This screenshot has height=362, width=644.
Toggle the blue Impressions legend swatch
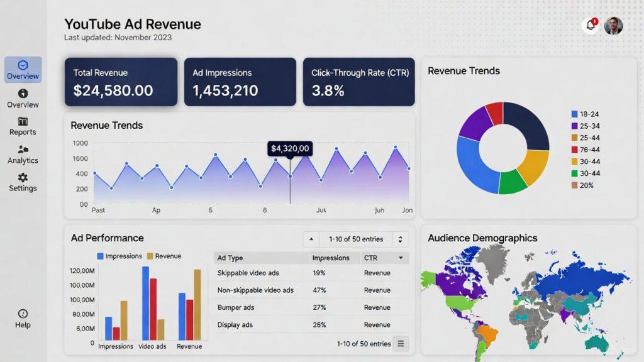click(100, 256)
